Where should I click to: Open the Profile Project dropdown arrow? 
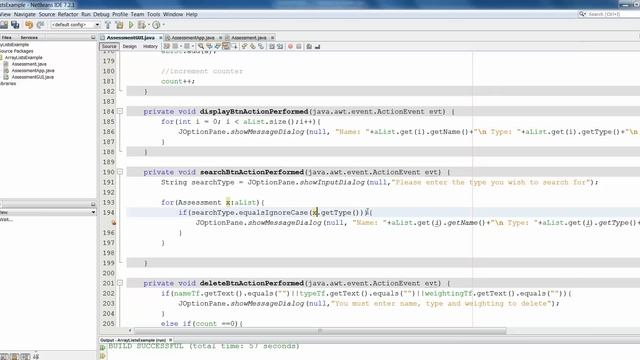point(164,25)
